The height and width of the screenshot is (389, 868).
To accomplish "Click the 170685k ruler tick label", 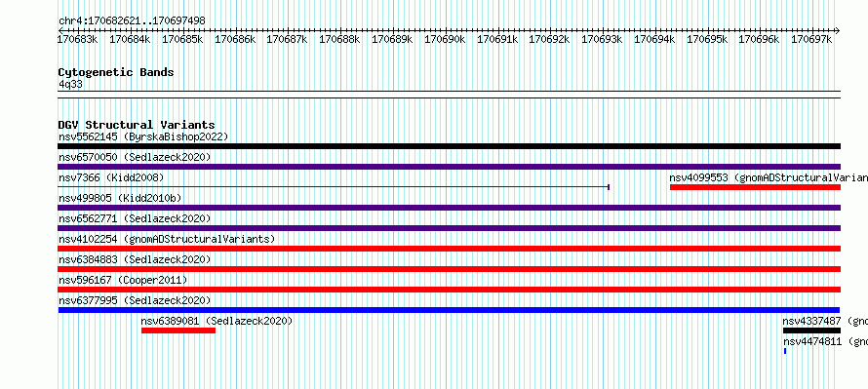I will point(182,39).
